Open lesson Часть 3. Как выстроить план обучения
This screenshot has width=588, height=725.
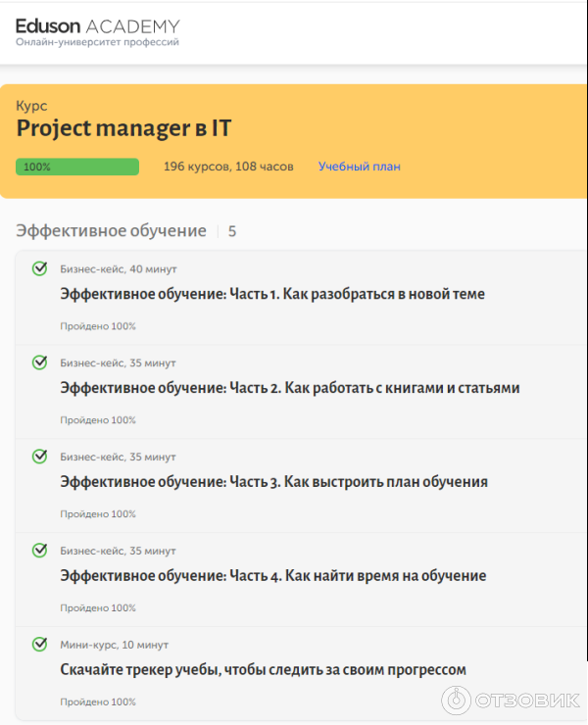pyautogui.click(x=273, y=482)
